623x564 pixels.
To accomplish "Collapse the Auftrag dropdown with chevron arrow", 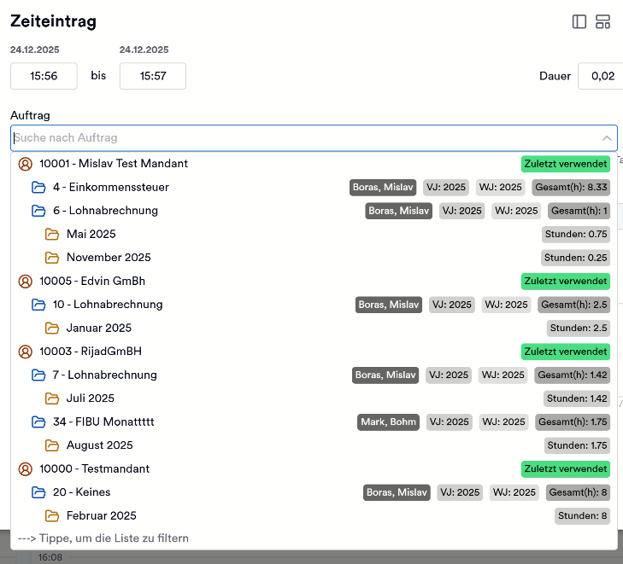I will coord(607,138).
